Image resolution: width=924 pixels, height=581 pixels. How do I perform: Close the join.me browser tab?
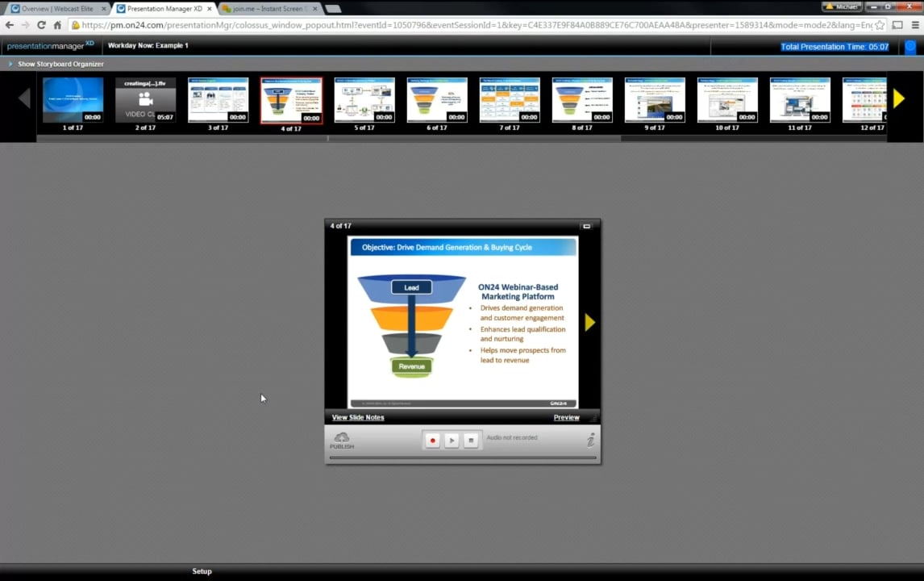click(x=315, y=9)
